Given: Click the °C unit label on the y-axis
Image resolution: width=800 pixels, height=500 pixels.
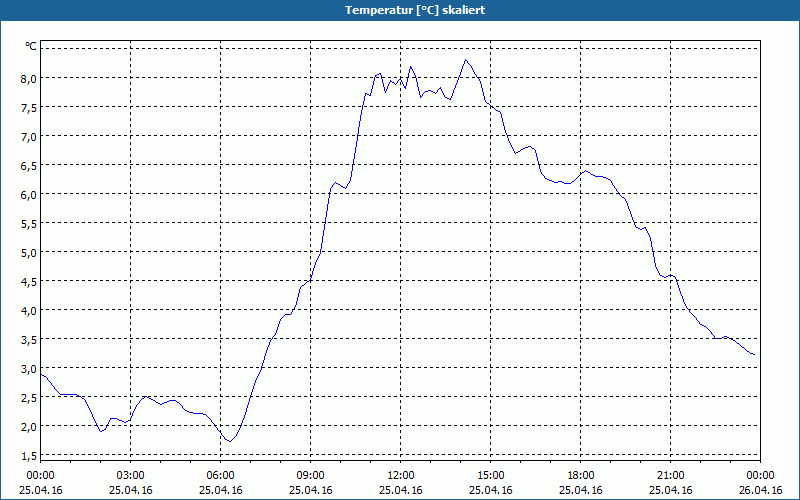Looking at the screenshot, I should (31, 46).
